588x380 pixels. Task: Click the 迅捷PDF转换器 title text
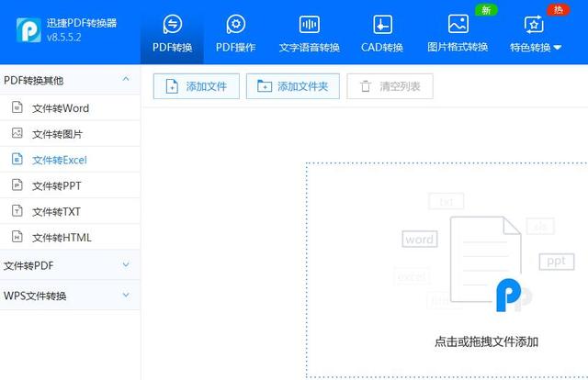82,23
